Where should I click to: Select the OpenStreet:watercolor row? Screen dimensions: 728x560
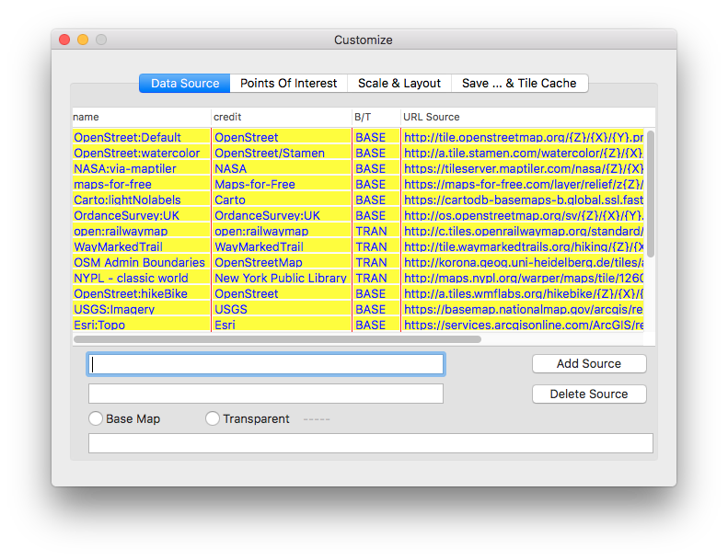click(358, 154)
